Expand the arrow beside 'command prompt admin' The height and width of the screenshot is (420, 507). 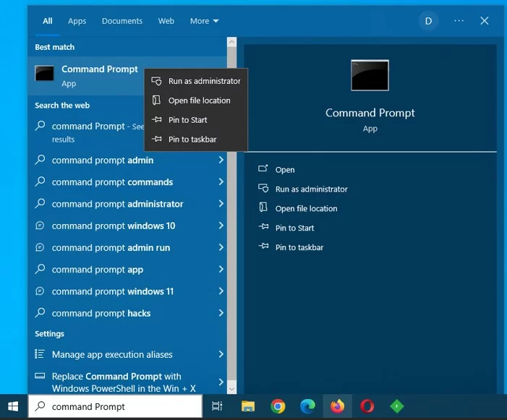click(x=221, y=160)
